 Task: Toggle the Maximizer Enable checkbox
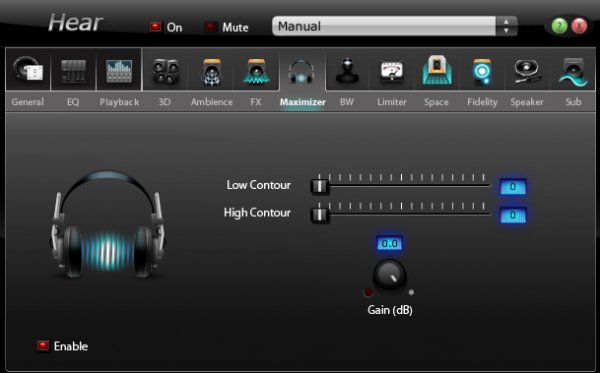coord(43,346)
